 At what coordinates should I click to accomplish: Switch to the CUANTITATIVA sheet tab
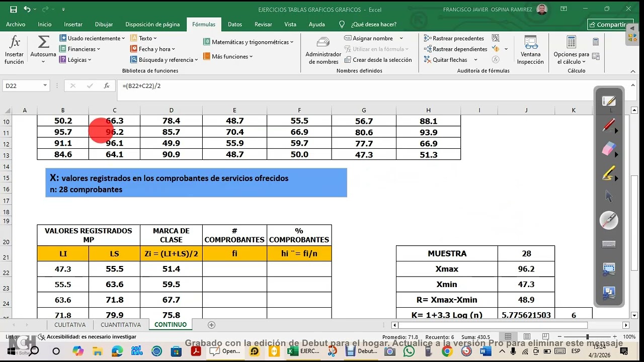[x=121, y=325]
